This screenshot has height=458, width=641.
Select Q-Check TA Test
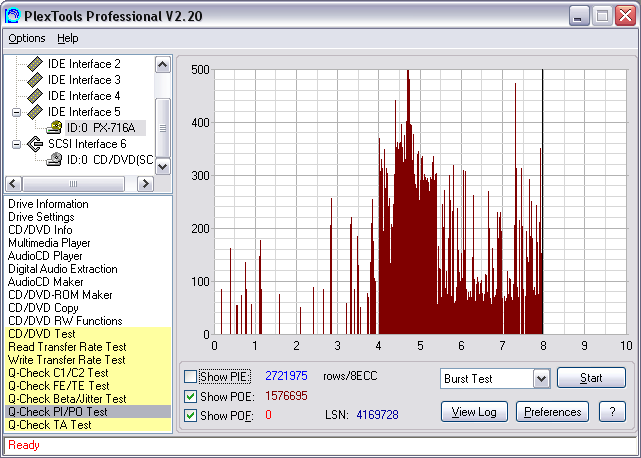88,425
